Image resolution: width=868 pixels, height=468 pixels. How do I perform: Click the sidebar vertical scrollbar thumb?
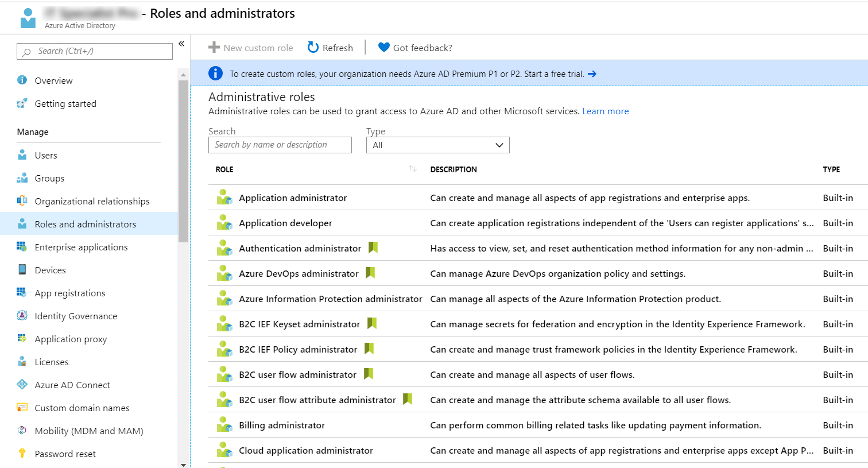pos(183,161)
